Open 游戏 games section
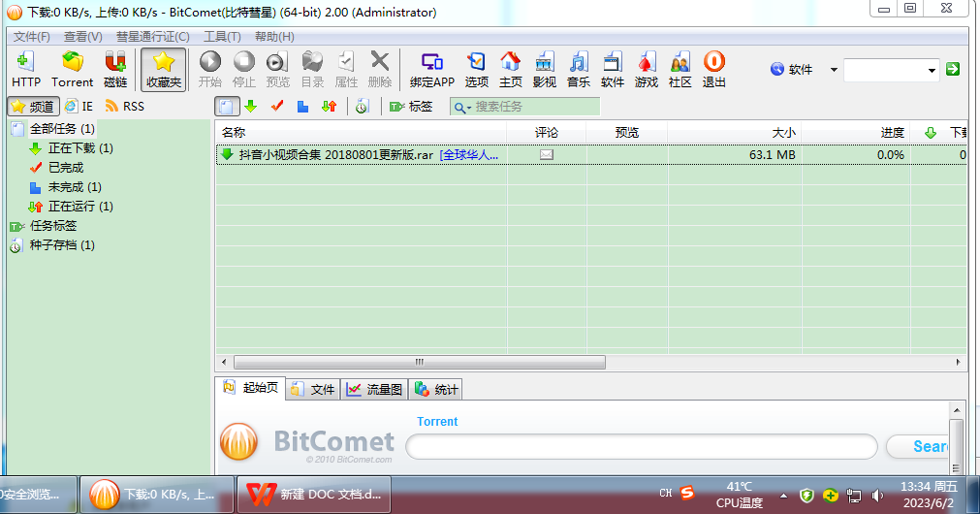 click(x=647, y=70)
